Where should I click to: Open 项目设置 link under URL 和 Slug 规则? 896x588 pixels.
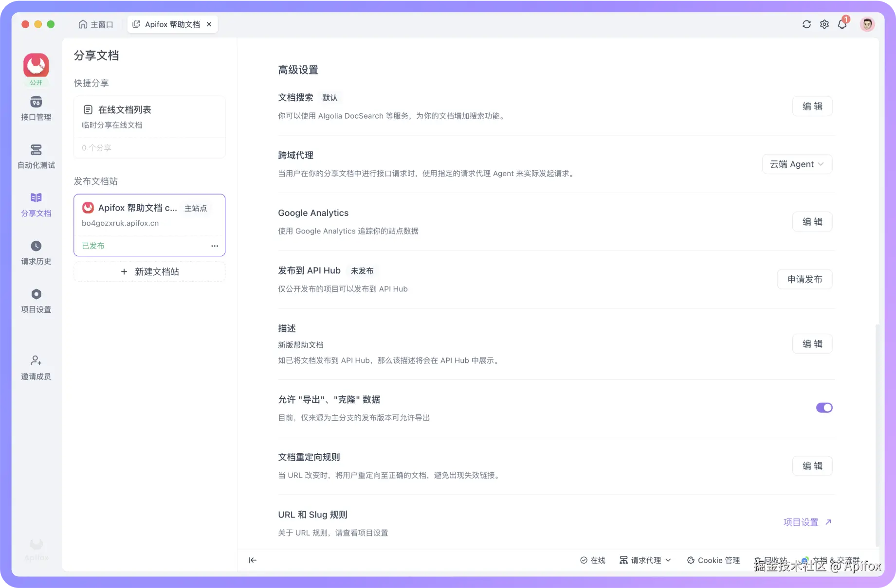pos(801,522)
